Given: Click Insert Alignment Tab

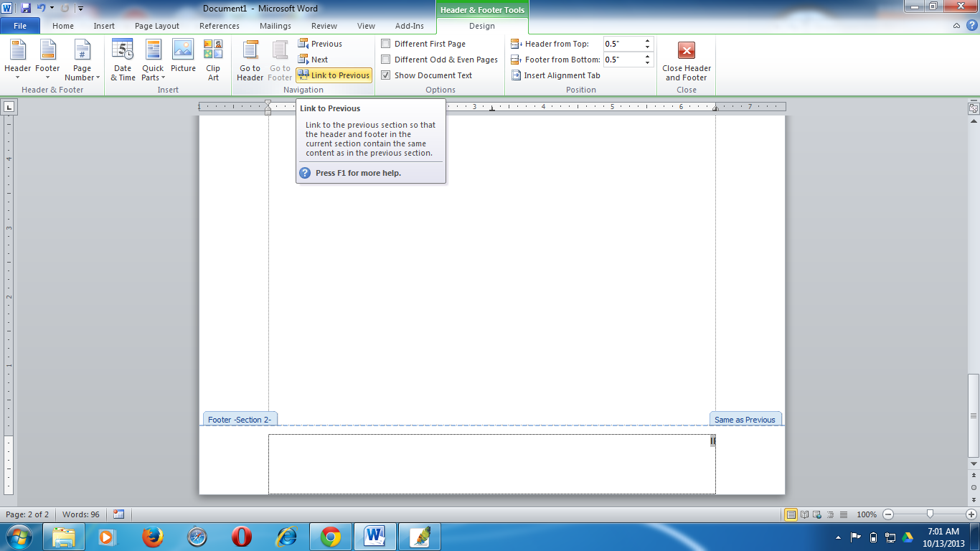Looking at the screenshot, I should pos(555,75).
